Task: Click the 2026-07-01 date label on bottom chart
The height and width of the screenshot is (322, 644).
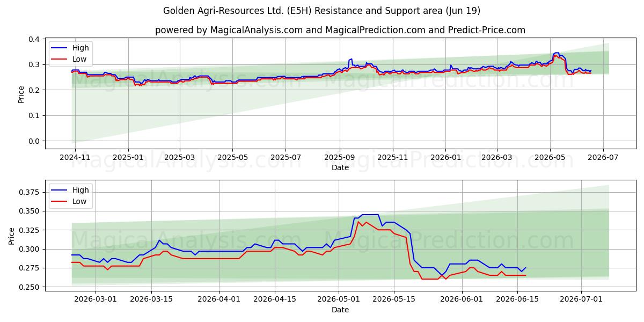Action: pyautogui.click(x=580, y=299)
